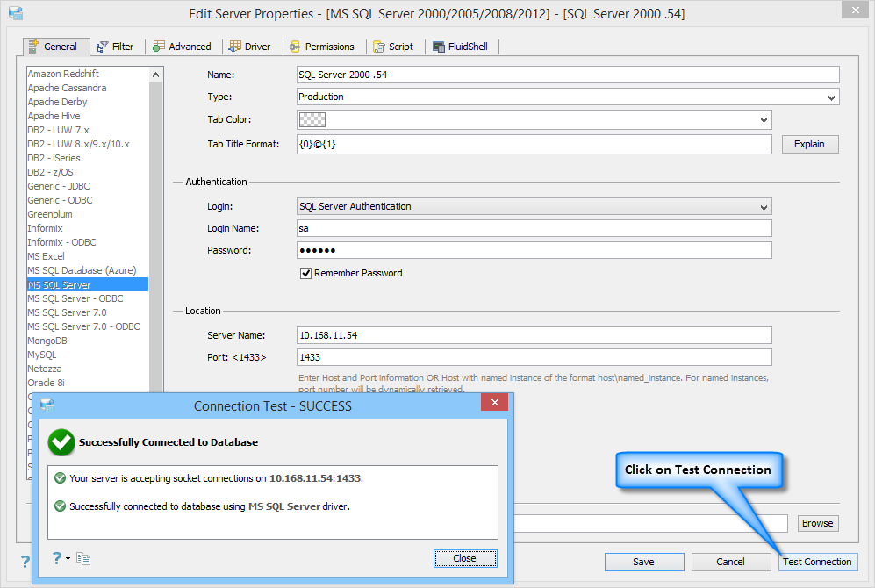Close the Connection Test dialog with the red X
The height and width of the screenshot is (588, 875).
pos(494,402)
